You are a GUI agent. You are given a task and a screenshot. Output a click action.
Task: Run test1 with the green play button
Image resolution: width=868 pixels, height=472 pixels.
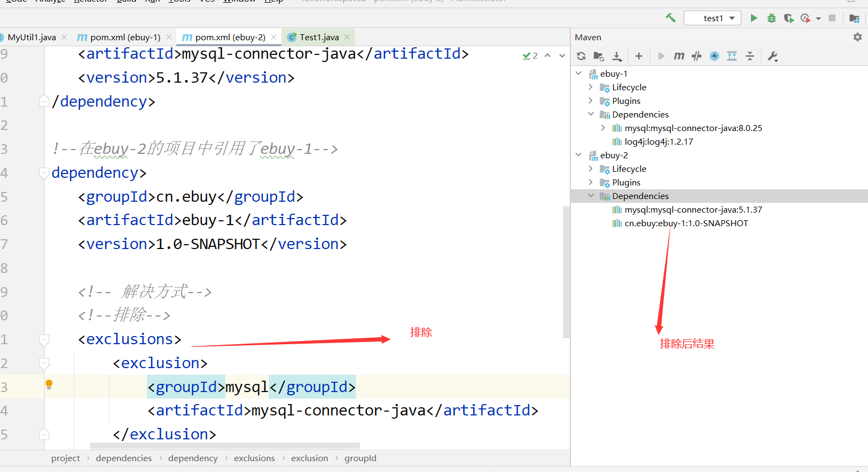click(754, 18)
